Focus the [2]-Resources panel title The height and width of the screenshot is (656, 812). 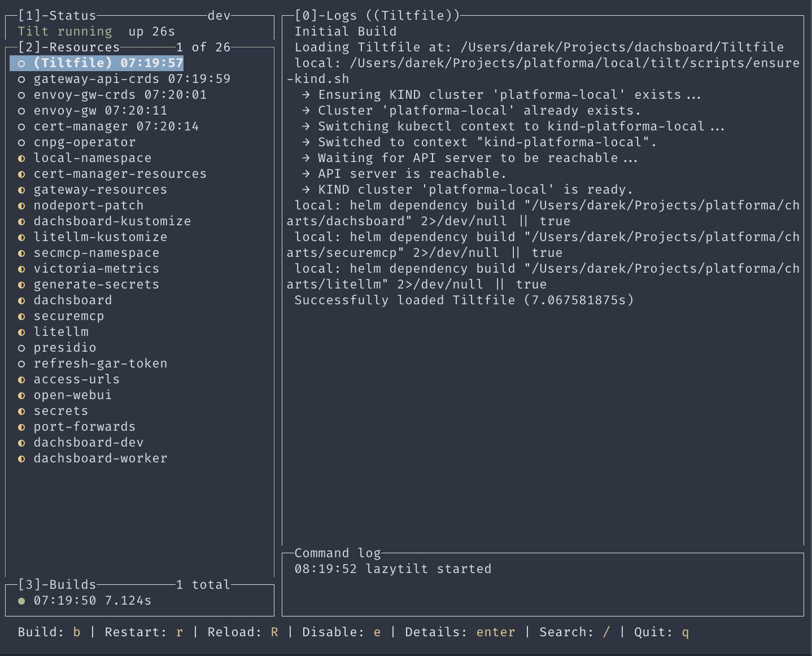point(69,47)
